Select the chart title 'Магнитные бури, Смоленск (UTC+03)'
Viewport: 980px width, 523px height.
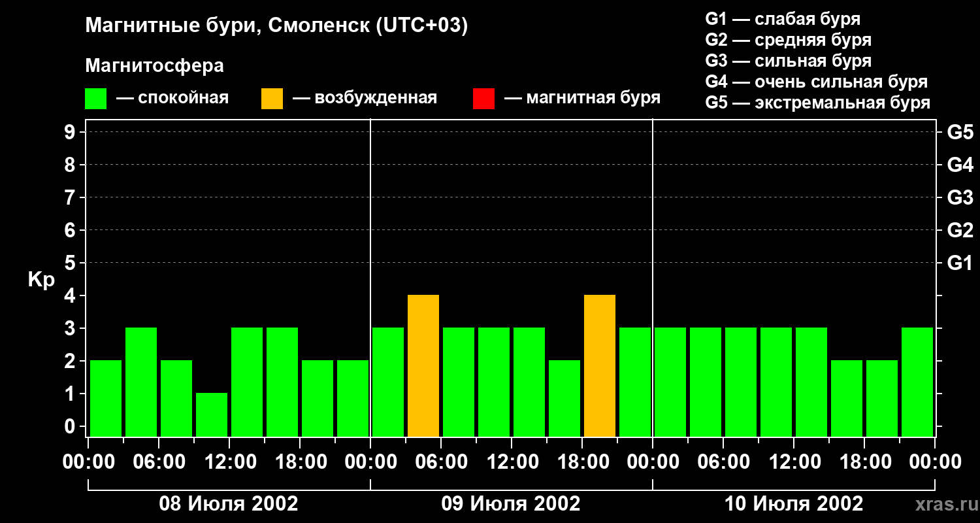click(x=277, y=26)
